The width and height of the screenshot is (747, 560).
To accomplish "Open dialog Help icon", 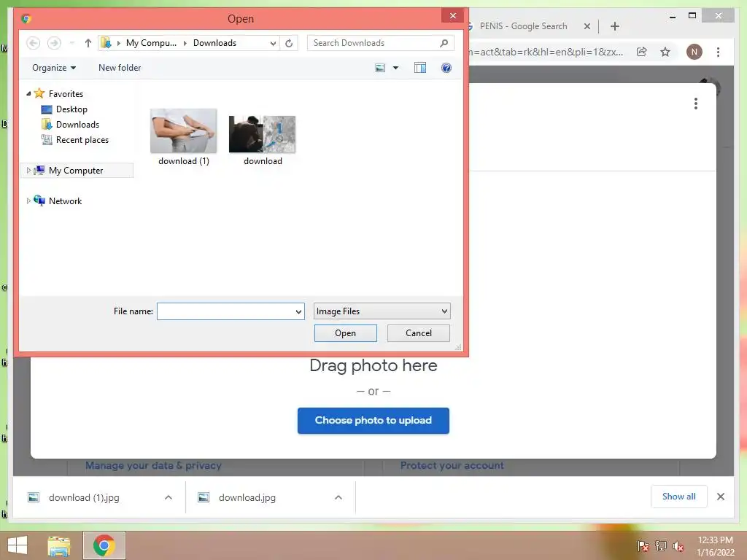I will point(446,68).
